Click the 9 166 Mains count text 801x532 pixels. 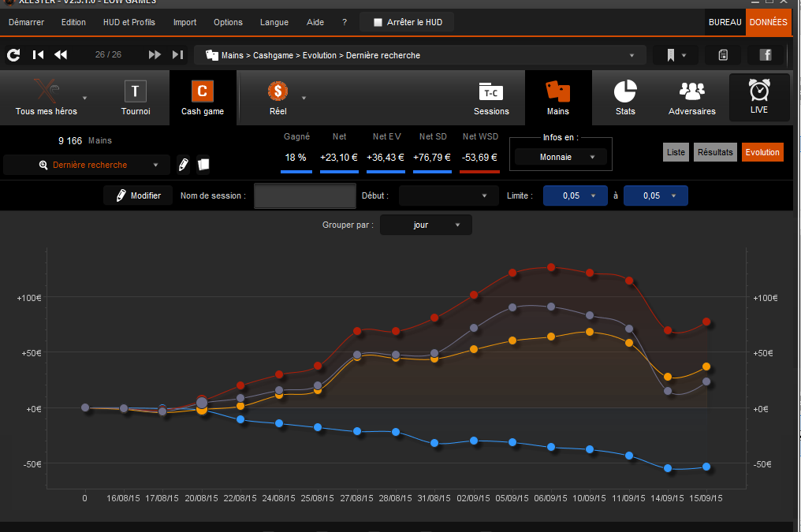85,140
